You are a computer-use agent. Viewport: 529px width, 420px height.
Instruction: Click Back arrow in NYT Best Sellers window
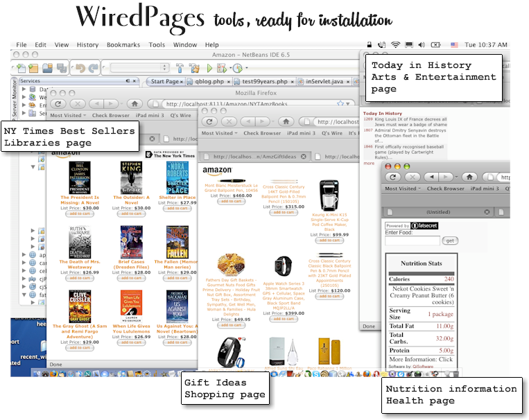tap(97, 104)
